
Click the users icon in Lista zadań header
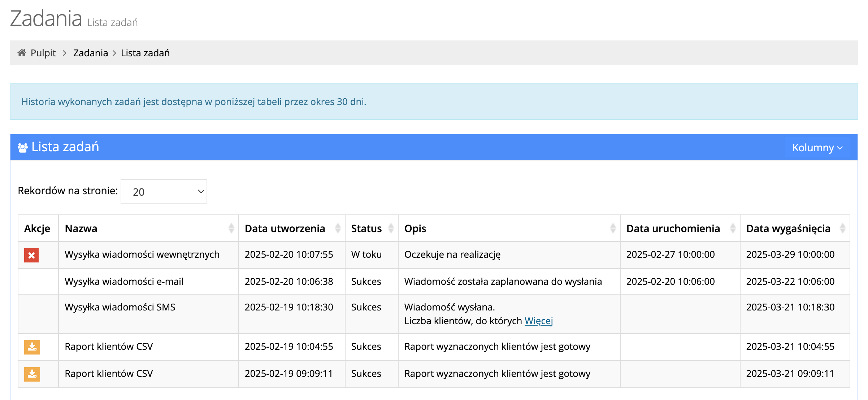pyautogui.click(x=23, y=147)
